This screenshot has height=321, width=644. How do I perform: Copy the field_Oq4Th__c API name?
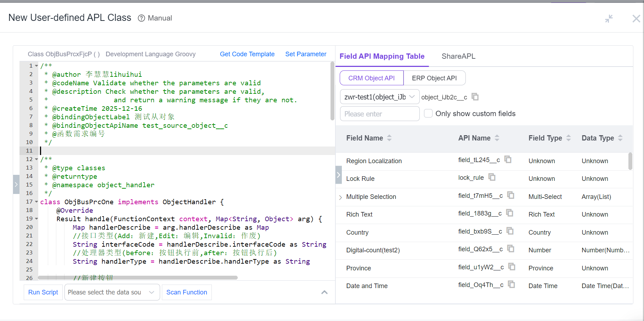click(511, 284)
